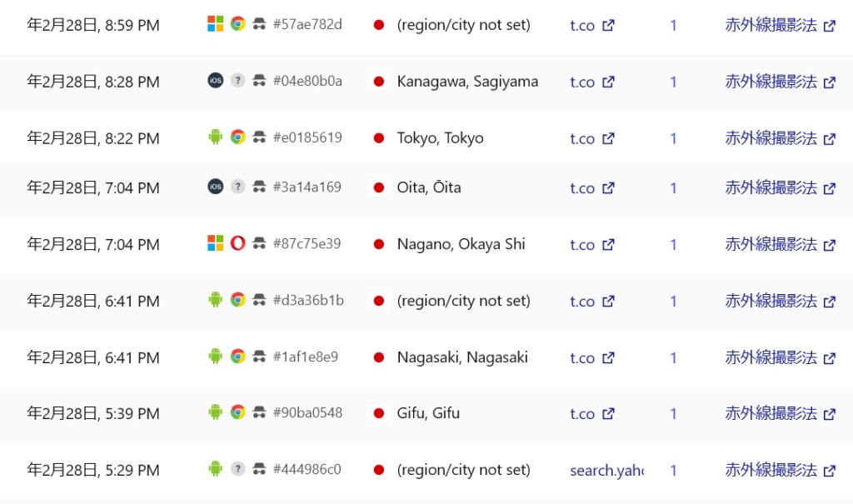Click the visit count in the Oita row

tap(673, 188)
